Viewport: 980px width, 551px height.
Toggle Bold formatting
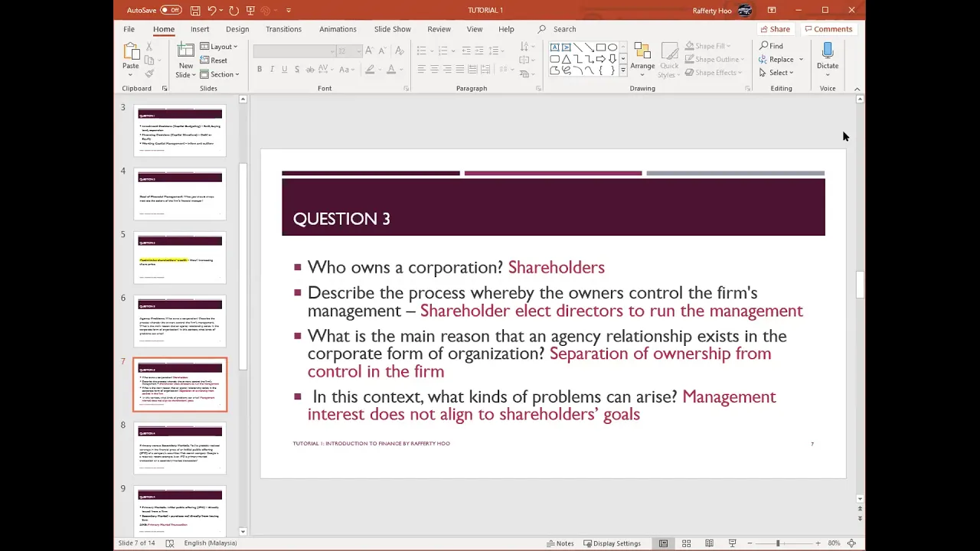[260, 70]
